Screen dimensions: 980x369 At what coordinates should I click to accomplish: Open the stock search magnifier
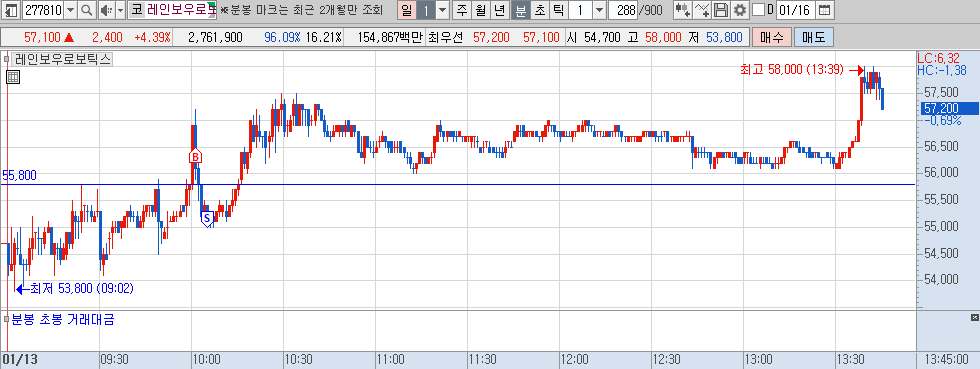[x=86, y=10]
